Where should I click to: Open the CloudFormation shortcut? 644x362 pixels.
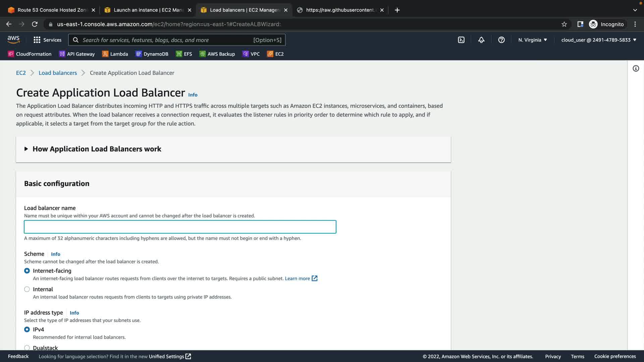(30, 54)
